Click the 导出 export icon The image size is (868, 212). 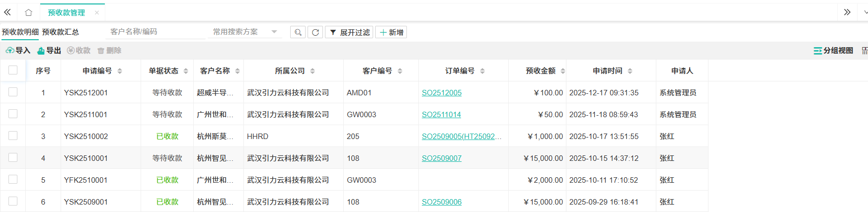[x=41, y=51]
